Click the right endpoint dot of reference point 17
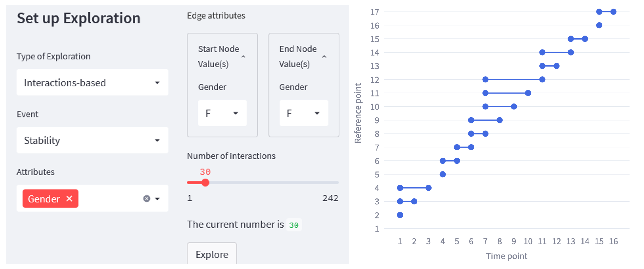The height and width of the screenshot is (269, 644). click(613, 12)
